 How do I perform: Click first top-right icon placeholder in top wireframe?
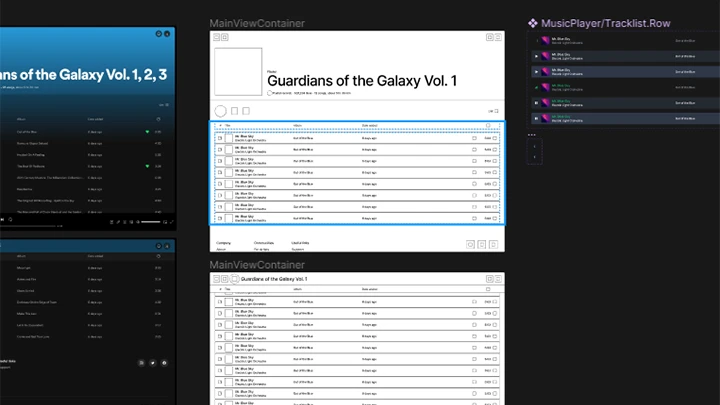(489, 37)
